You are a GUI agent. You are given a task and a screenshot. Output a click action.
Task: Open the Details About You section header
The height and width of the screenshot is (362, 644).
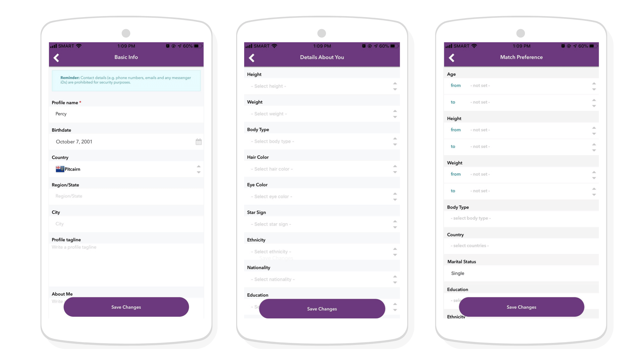click(322, 57)
